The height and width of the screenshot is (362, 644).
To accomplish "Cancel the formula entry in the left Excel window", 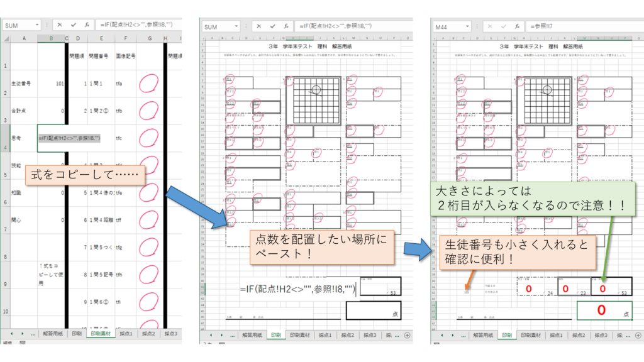I will [x=60, y=25].
